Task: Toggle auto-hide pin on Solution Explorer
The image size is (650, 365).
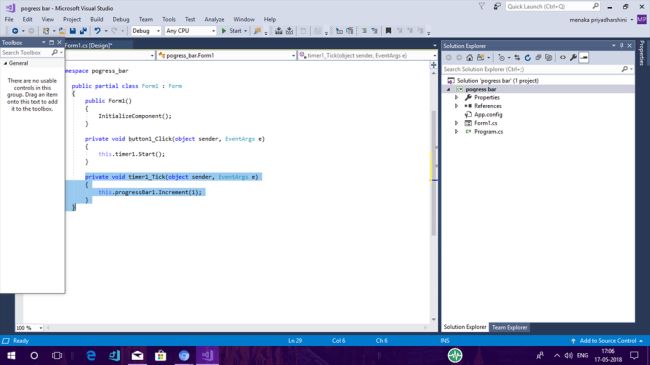Action: click(621, 46)
